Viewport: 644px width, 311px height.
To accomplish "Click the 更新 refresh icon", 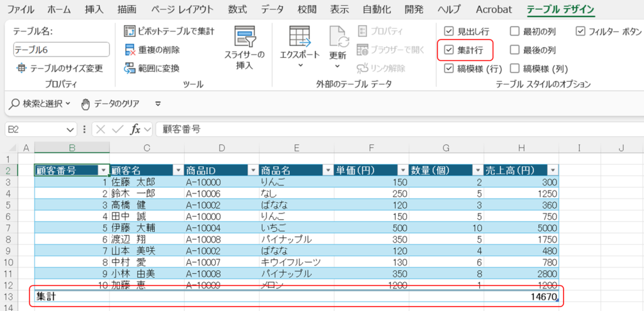I will click(x=338, y=36).
